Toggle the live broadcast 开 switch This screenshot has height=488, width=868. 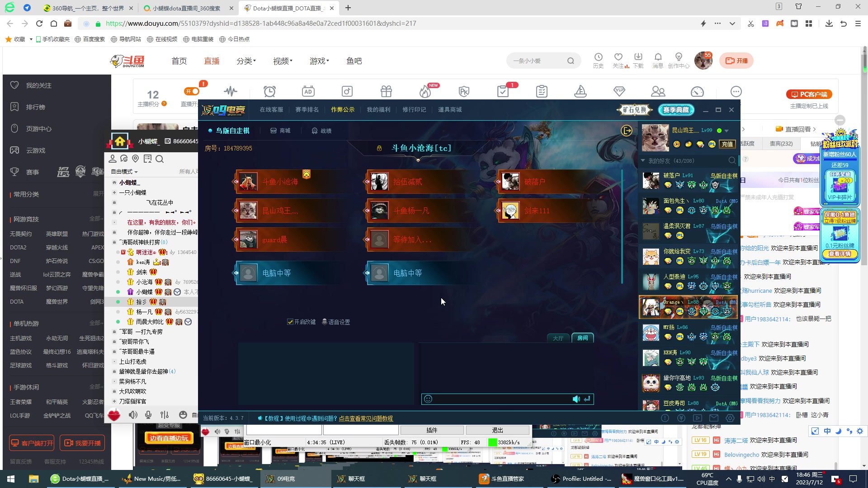192,91
